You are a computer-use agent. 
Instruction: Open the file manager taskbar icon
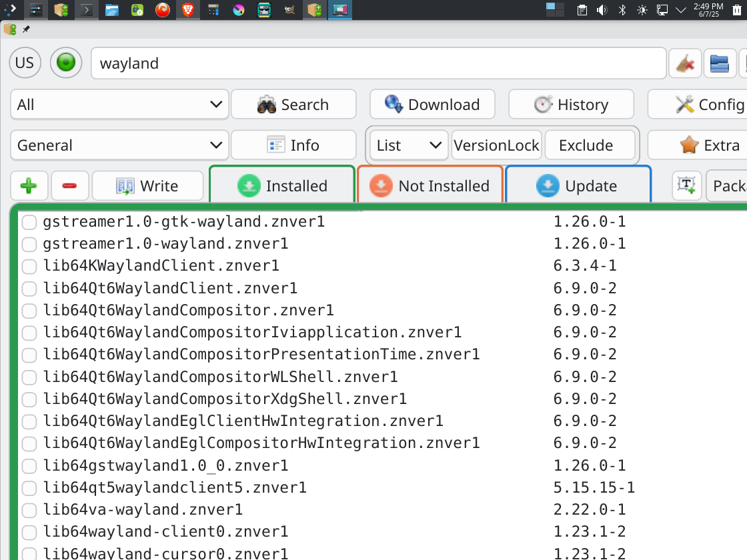[x=112, y=9]
